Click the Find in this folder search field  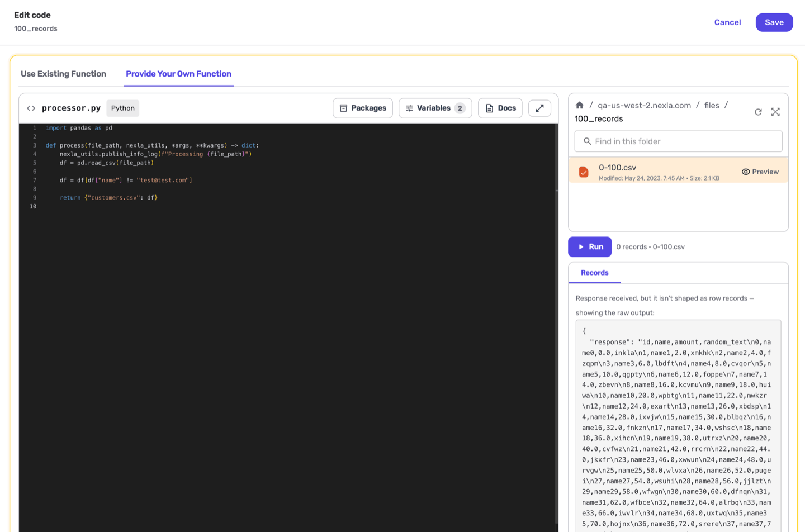point(678,141)
